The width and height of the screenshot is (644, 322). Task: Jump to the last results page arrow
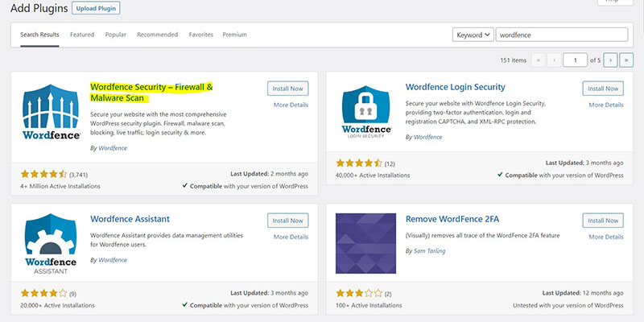coord(626,60)
